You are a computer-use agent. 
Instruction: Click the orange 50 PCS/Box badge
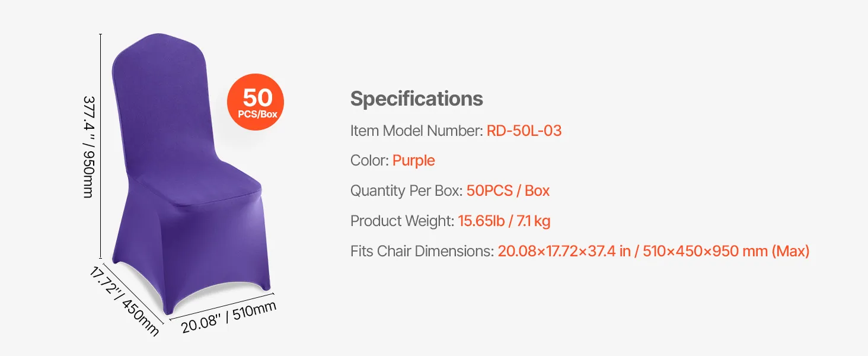tap(256, 101)
